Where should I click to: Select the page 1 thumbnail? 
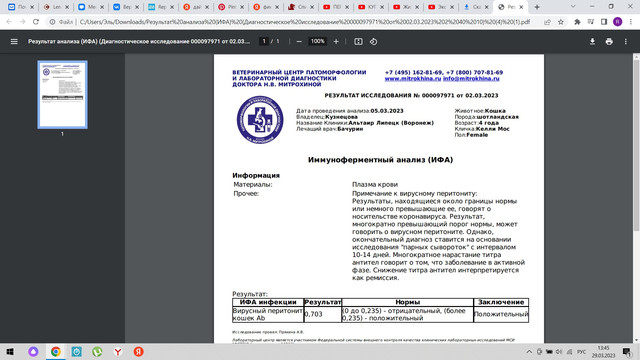click(x=62, y=95)
